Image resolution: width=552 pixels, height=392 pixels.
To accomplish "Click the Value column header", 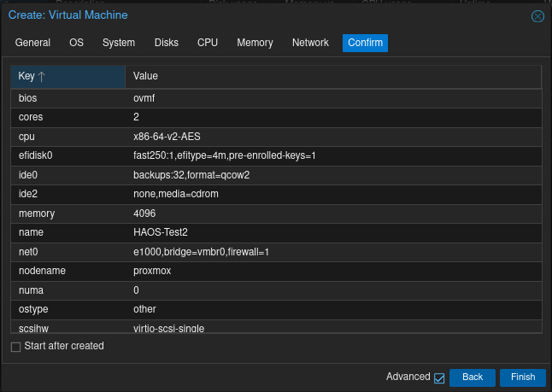I will point(333,76).
